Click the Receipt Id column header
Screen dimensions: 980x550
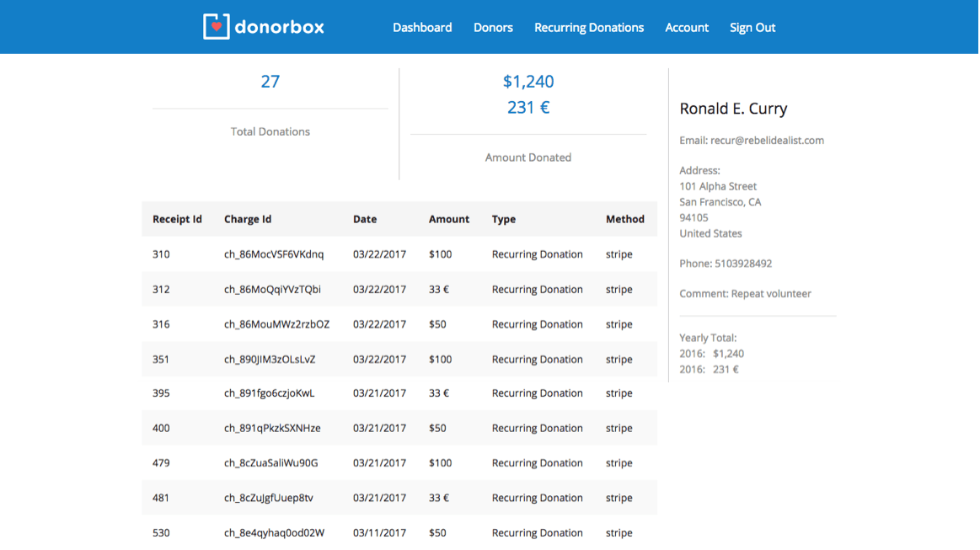177,219
